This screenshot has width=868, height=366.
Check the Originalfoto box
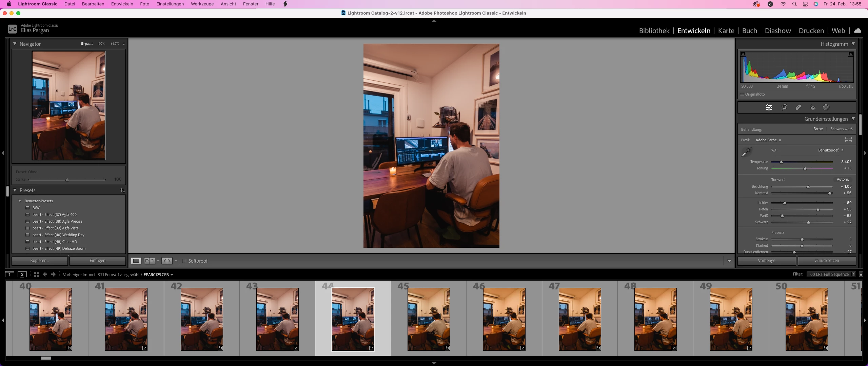[x=742, y=95]
